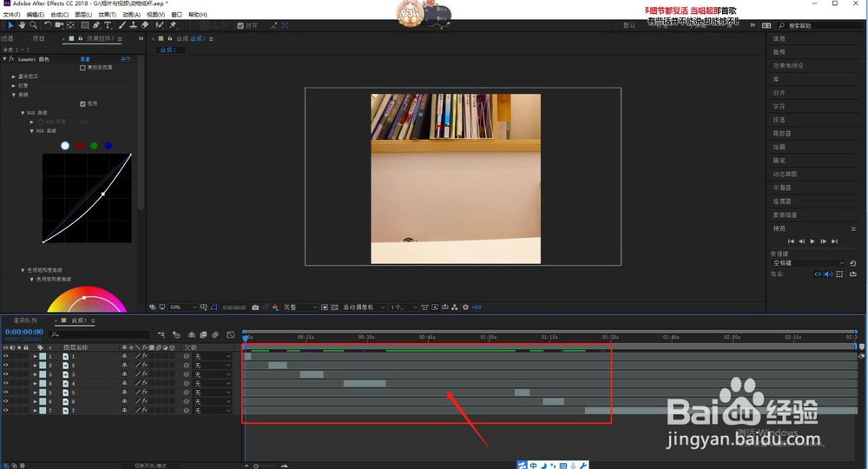Select the Type text tool
Image resolution: width=868 pixels, height=469 pixels.
coord(108,25)
